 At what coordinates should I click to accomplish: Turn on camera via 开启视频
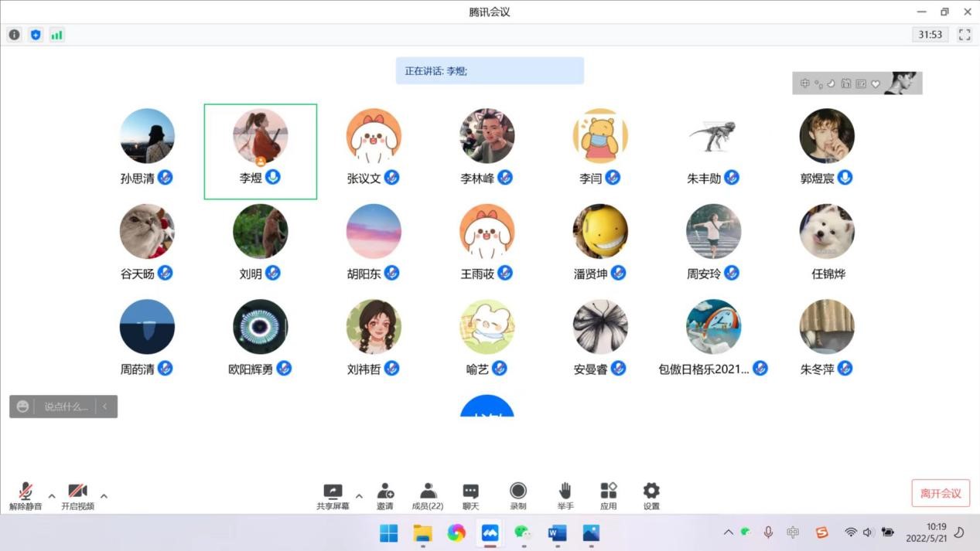point(77,495)
